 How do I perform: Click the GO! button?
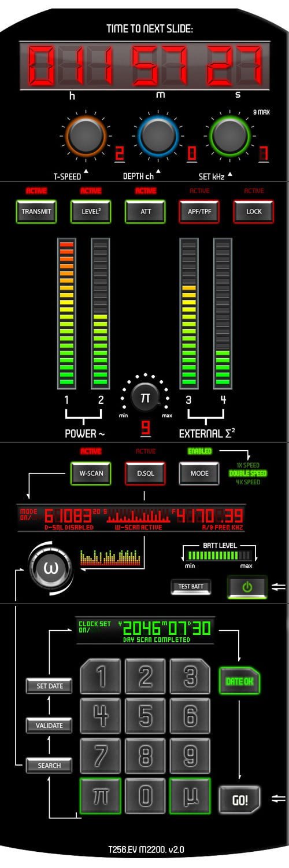tap(239, 801)
